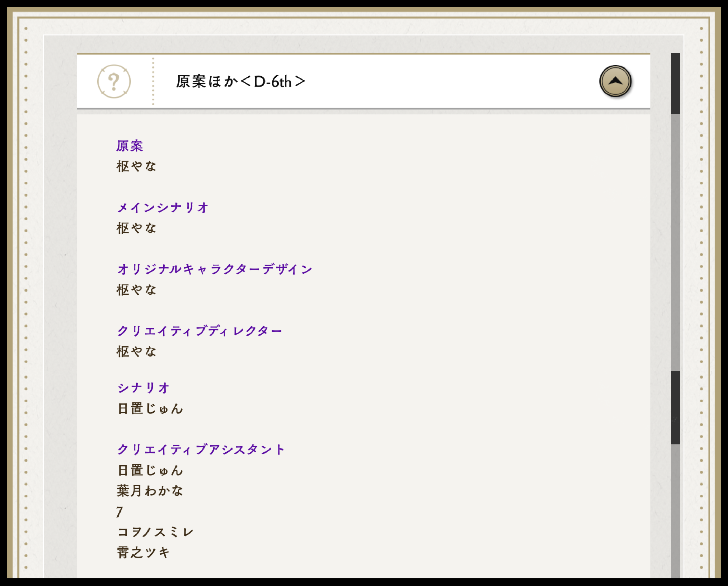Click the クリエイティブアシスタント heading

(x=201, y=450)
